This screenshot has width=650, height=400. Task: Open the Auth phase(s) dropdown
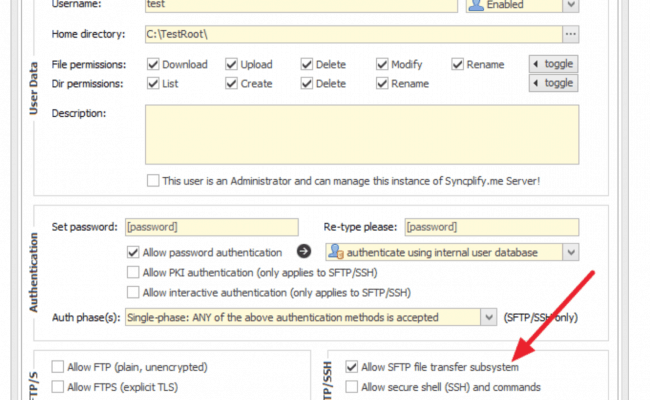click(x=489, y=318)
